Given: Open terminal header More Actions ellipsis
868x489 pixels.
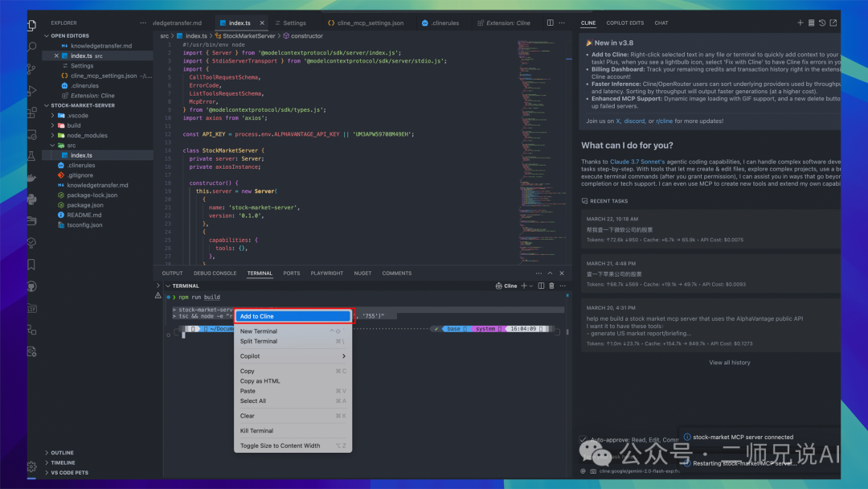Looking at the screenshot, I should (x=563, y=286).
